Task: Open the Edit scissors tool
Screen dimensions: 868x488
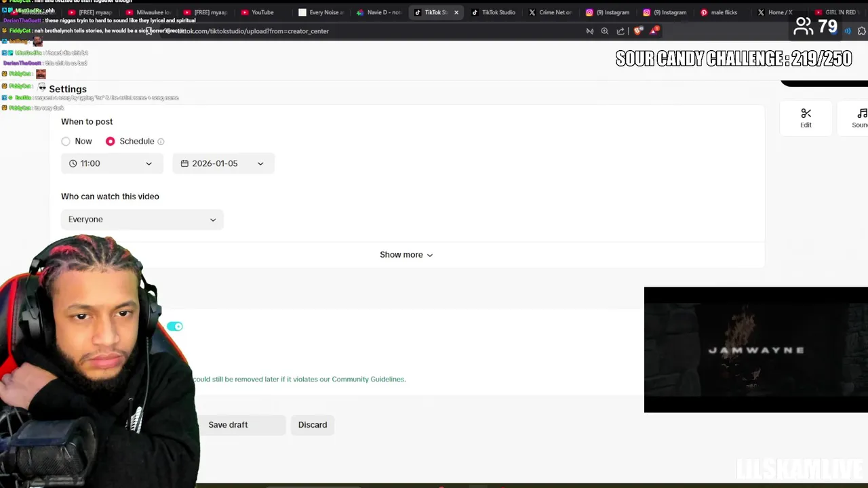Action: coord(806,117)
